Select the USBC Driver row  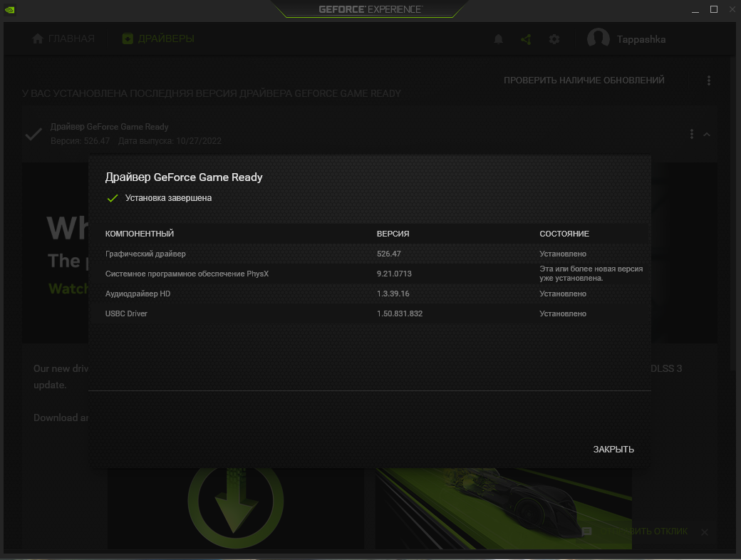(369, 313)
